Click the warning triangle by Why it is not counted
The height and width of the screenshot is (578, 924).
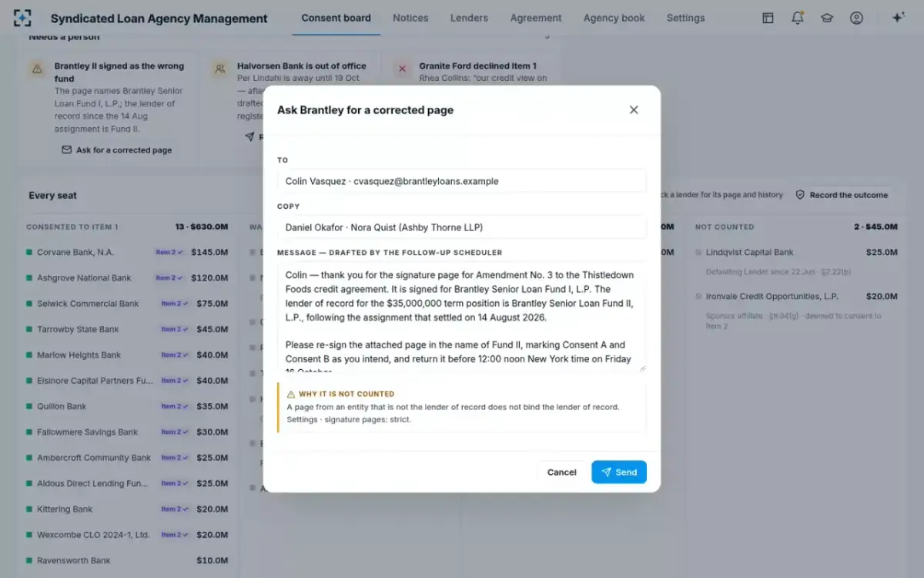coord(291,394)
